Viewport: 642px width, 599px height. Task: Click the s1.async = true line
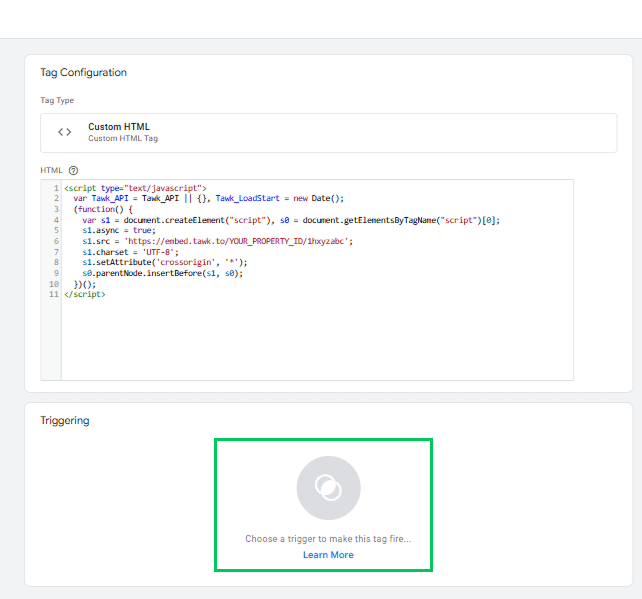pyautogui.click(x=119, y=231)
